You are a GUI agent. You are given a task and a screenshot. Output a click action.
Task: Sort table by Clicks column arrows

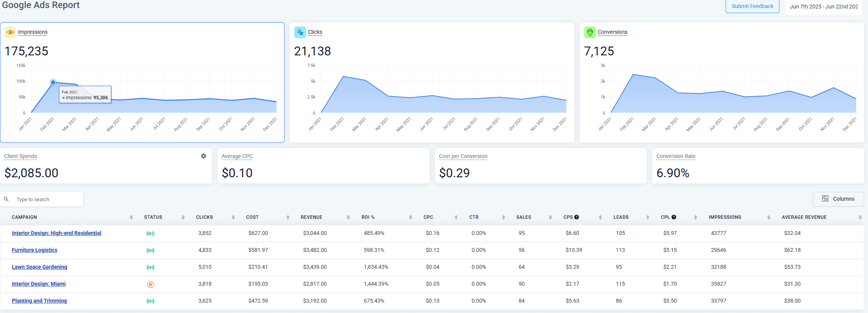pyautogui.click(x=233, y=217)
